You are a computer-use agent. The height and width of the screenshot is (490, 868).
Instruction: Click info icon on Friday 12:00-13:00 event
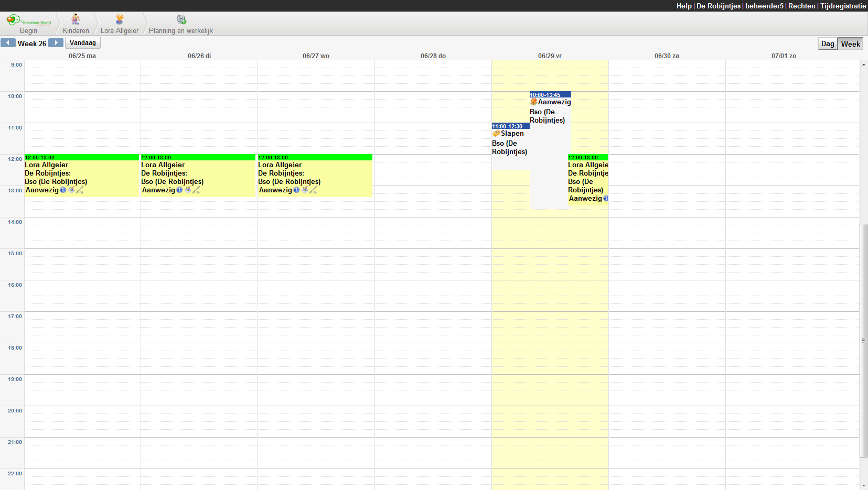(606, 199)
